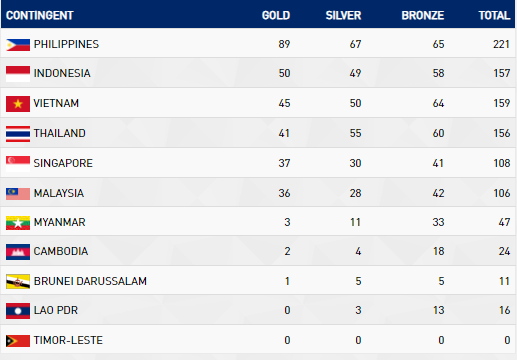This screenshot has width=517, height=360.
Task: Click Philippines' gold count 89
Action: point(284,44)
